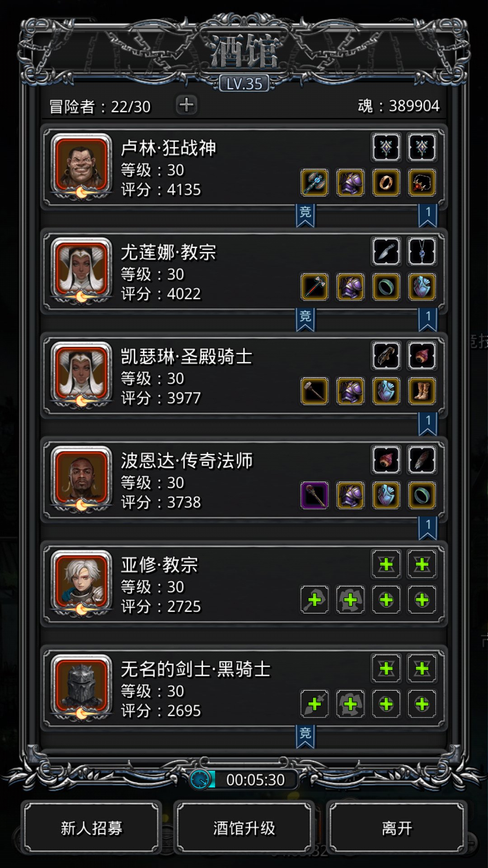
Task: Tap the 竞 ribbon under 无名的剑士·黑骑士
Action: point(305,736)
